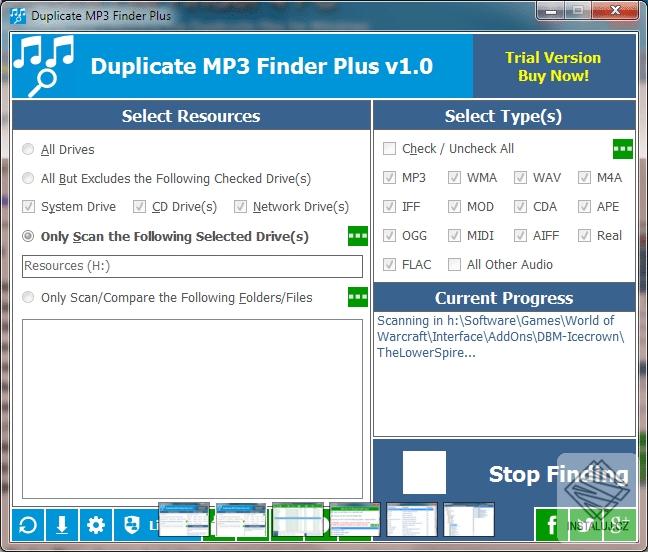Minimize the Duplicate MP3 Finder window
Screen dimensions: 648x553
[550, 11]
